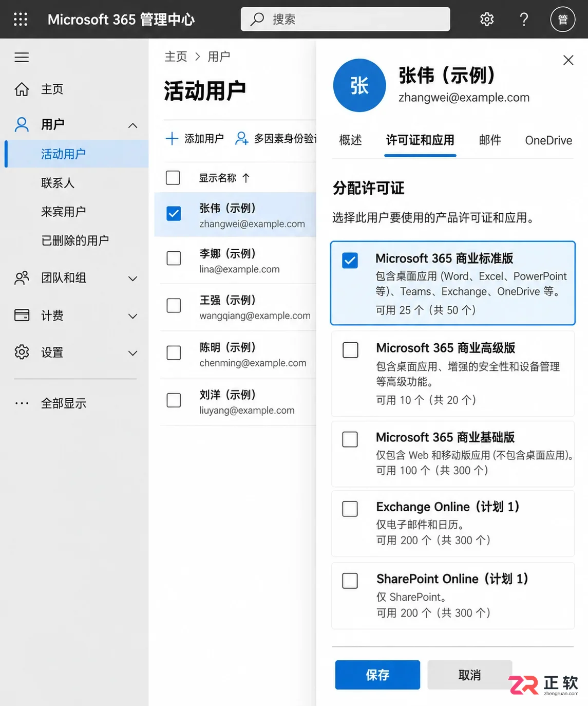Screen dimensions: 588x706
Task: Click 可用 10 个（共 20 个）text
Action: coord(426,400)
